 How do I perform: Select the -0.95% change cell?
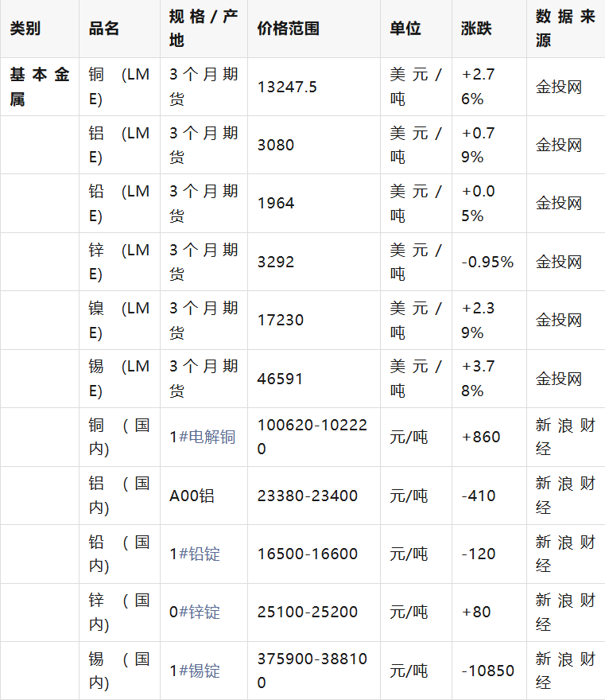[487, 262]
